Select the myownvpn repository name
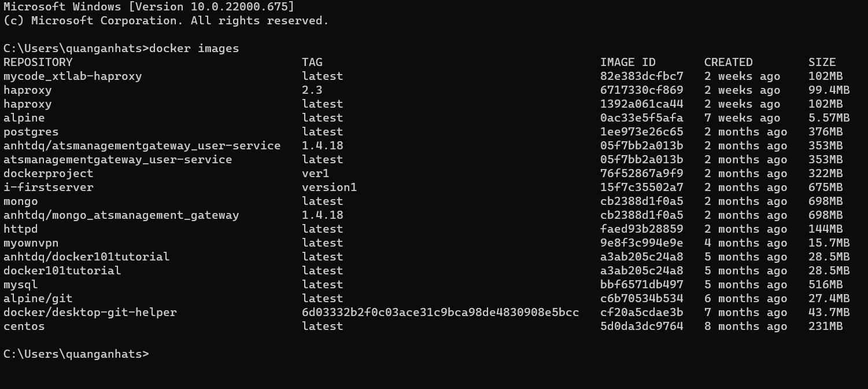This screenshot has width=868, height=389. [31, 243]
